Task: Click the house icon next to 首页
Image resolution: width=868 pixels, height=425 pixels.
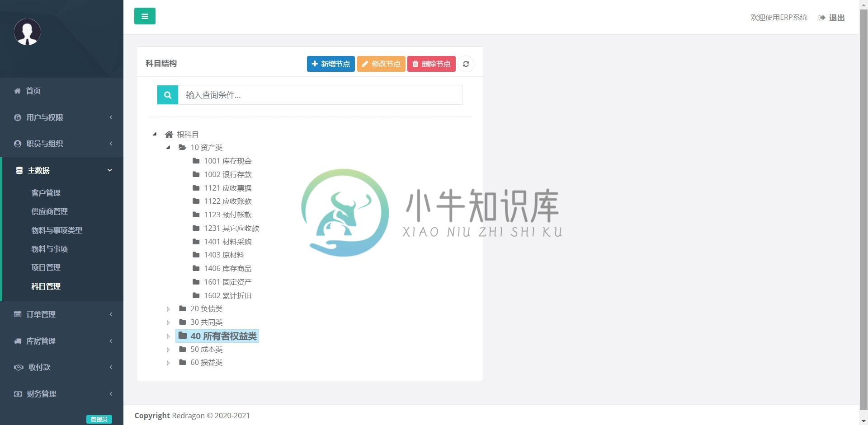Action: tap(17, 91)
